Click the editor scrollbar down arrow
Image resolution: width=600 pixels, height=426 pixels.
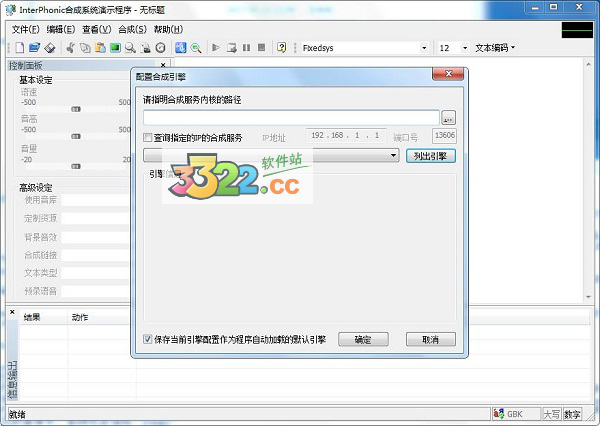589,297
